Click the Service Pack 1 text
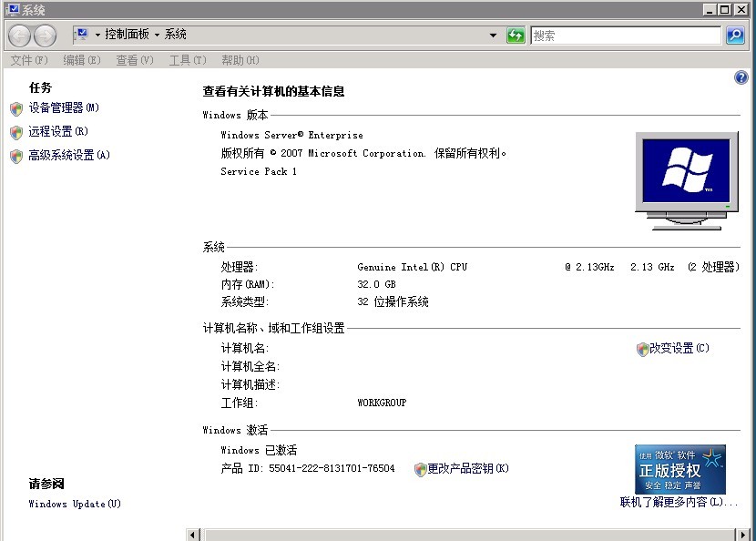This screenshot has height=541, width=756. coord(259,171)
